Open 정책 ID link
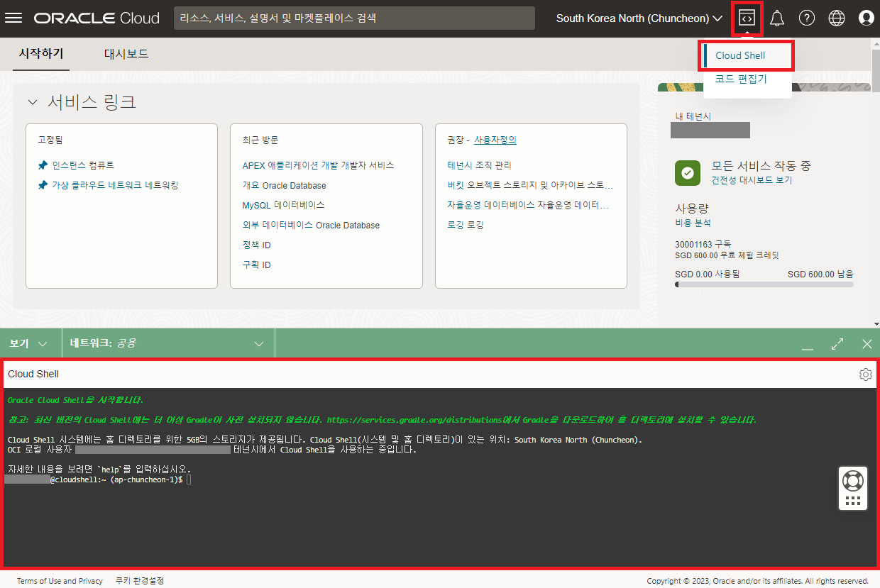The height and width of the screenshot is (588, 880). point(257,245)
